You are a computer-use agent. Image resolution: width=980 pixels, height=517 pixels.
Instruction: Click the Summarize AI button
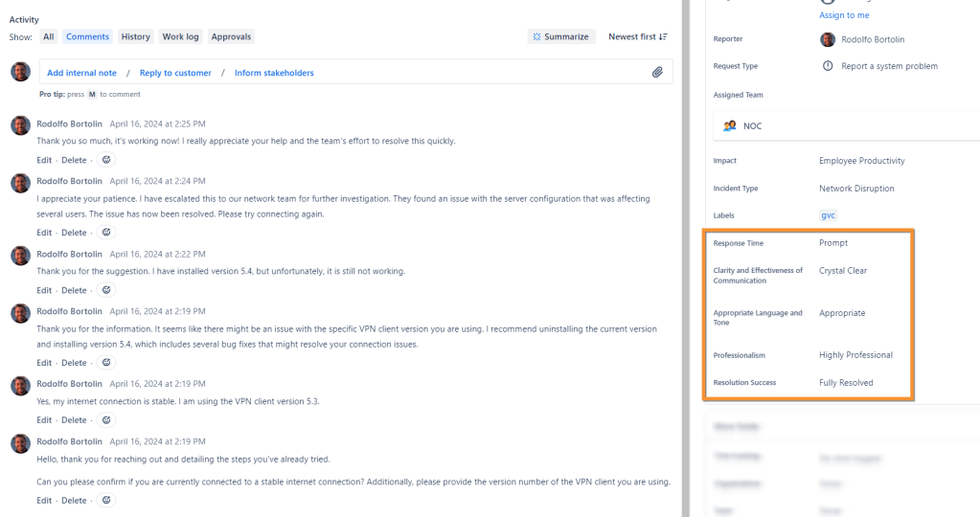561,36
